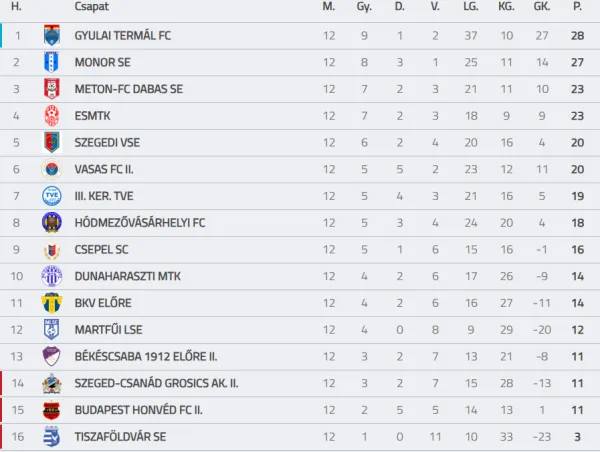Screen dimensions: 600x452
Task: Open the Budapest Honvéd FC II. team link
Action: click(x=138, y=410)
